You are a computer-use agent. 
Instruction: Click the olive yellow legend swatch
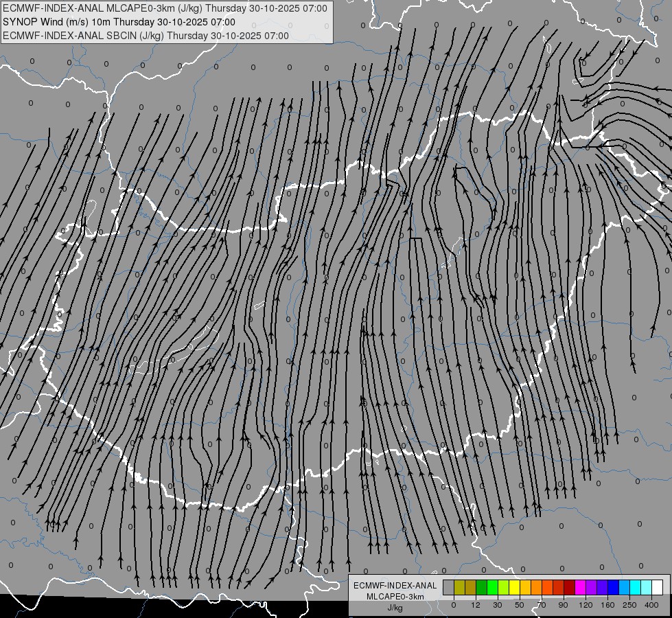(x=459, y=587)
